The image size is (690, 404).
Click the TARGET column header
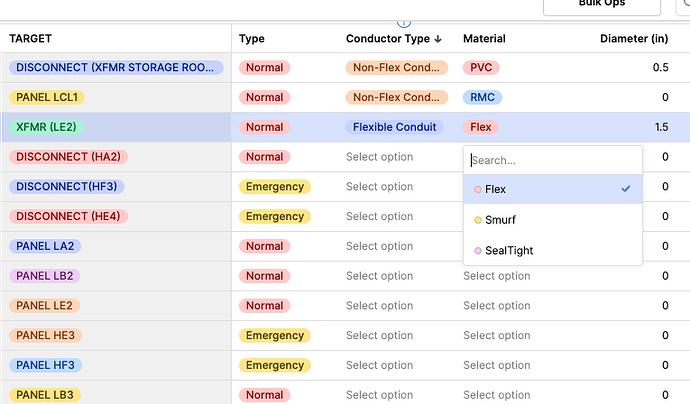coord(30,39)
